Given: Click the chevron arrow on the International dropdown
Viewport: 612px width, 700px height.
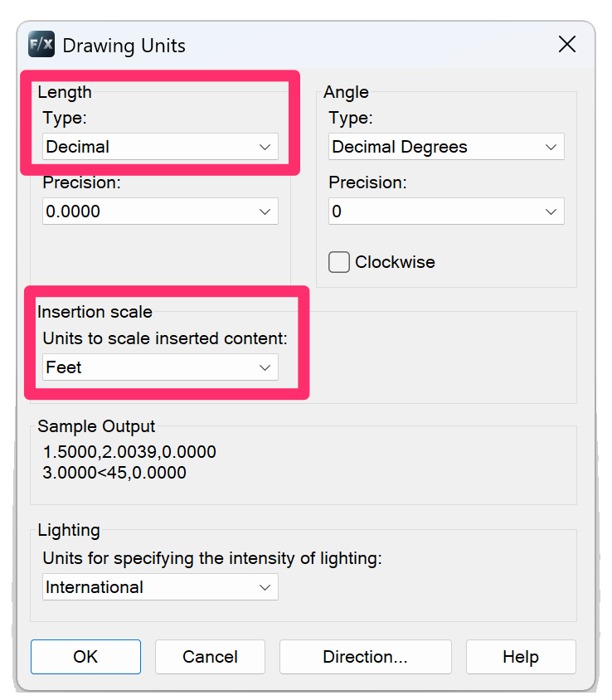Looking at the screenshot, I should 265,587.
